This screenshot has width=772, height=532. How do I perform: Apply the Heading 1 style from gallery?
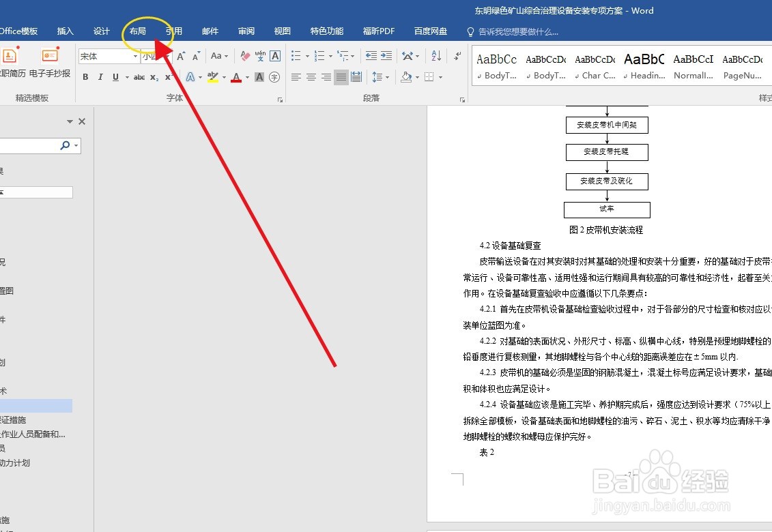[x=644, y=65]
